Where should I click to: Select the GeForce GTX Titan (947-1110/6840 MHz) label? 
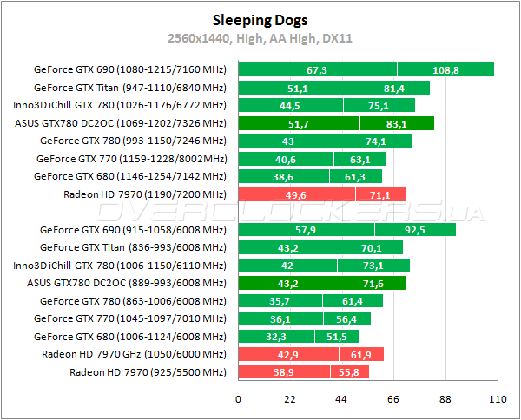click(x=129, y=88)
